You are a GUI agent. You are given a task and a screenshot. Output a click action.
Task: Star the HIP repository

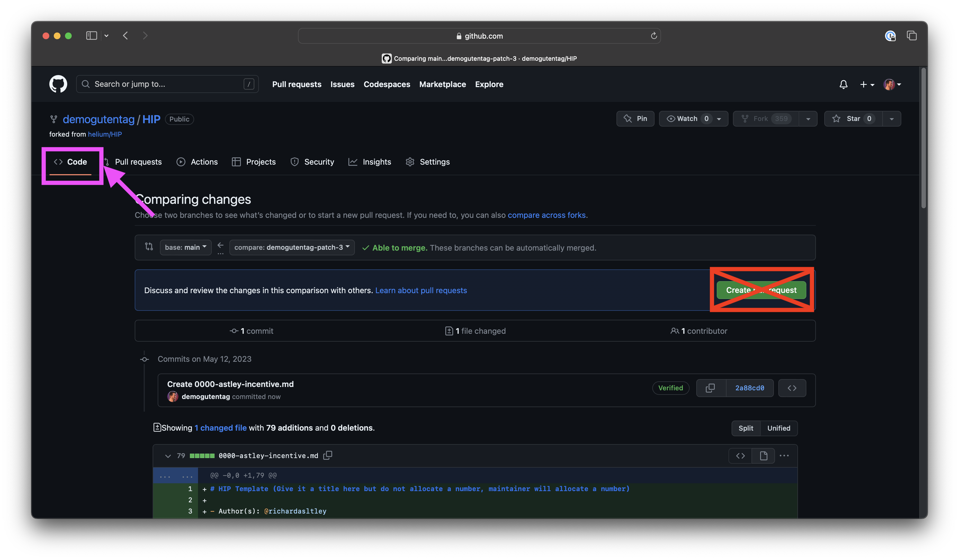(853, 119)
